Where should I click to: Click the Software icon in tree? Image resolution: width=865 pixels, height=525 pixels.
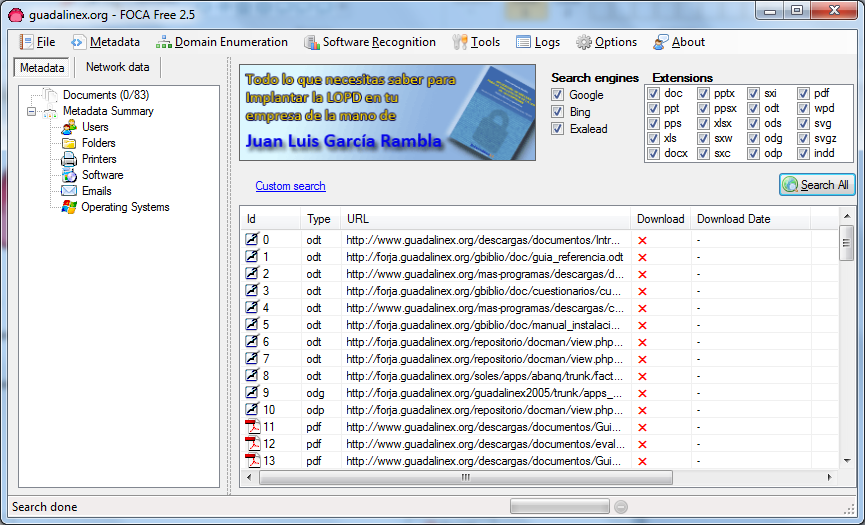click(x=69, y=175)
